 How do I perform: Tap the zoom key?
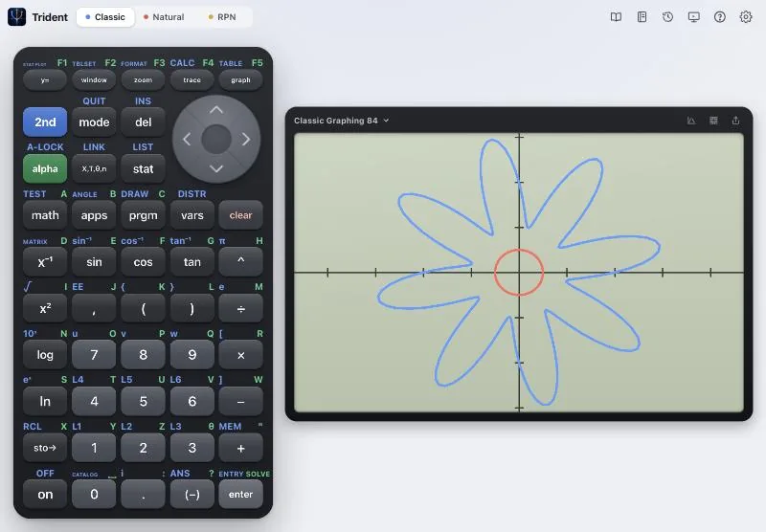tap(143, 80)
